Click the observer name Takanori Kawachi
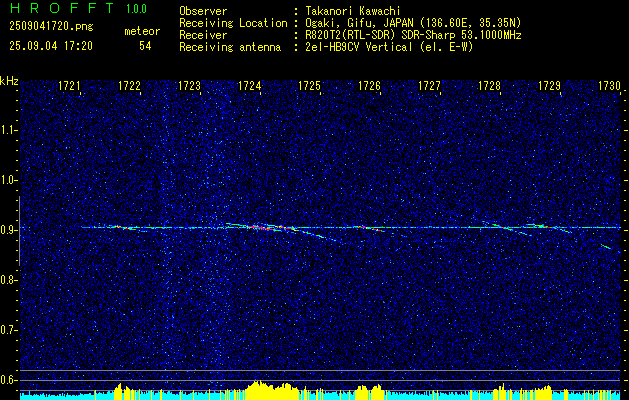629x400 pixels. pos(351,11)
